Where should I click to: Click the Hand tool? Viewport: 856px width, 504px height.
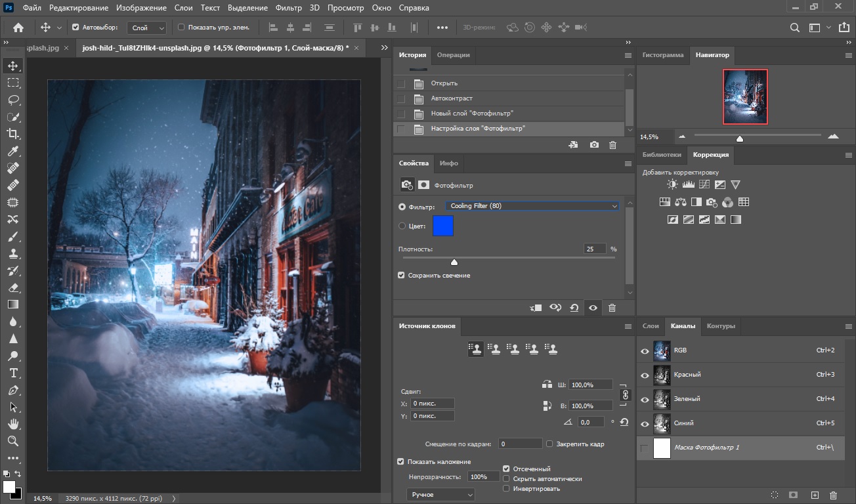pyautogui.click(x=12, y=424)
